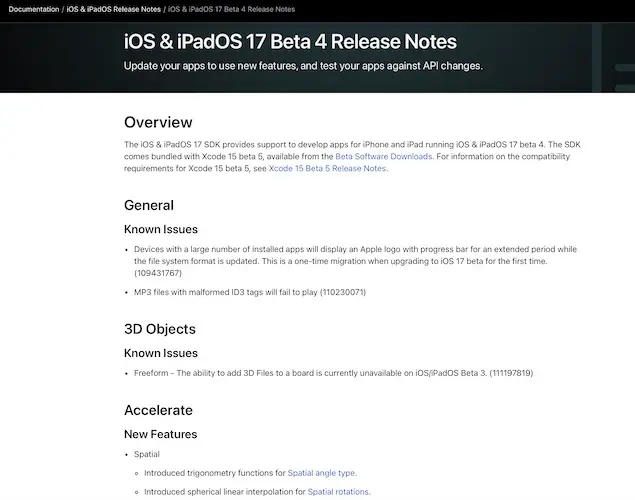Viewport: 635px width, 500px height.
Task: Click the Accelerate section heading
Action: 158,410
